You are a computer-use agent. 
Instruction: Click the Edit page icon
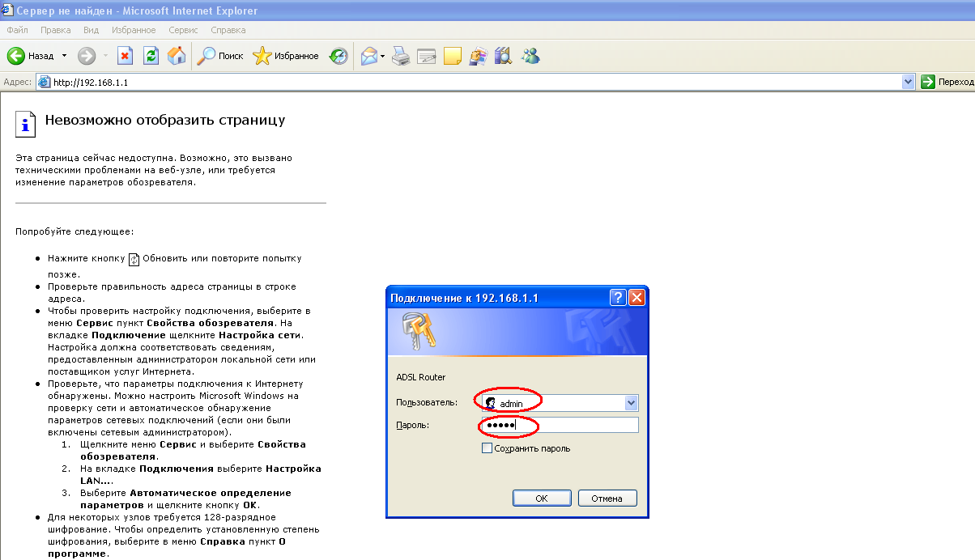tap(427, 56)
